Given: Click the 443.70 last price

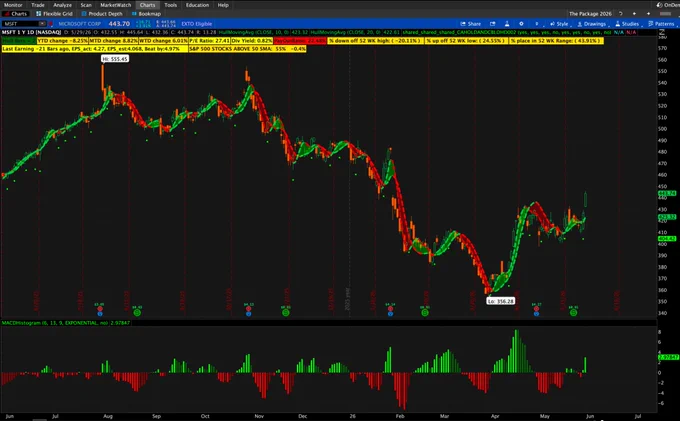Looking at the screenshot, I should point(119,24).
